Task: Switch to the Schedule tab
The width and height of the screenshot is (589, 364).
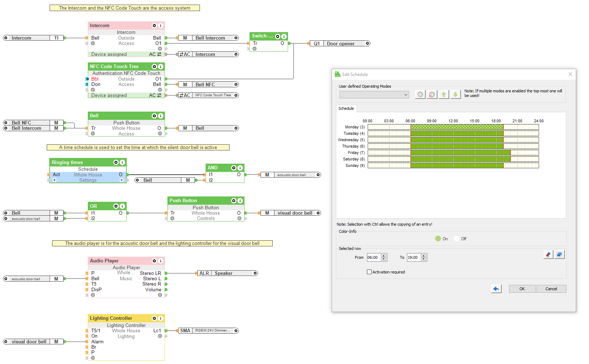Action: click(x=346, y=108)
